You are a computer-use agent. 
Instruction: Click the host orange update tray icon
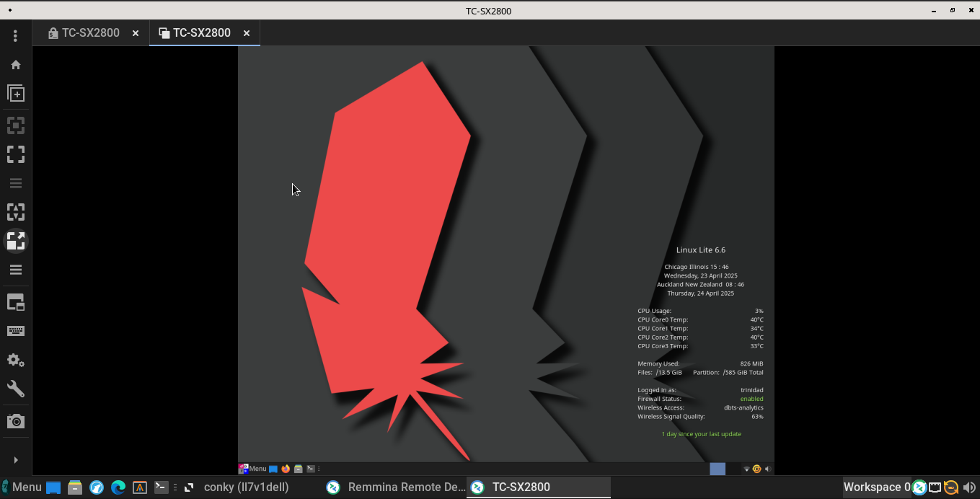pos(951,487)
